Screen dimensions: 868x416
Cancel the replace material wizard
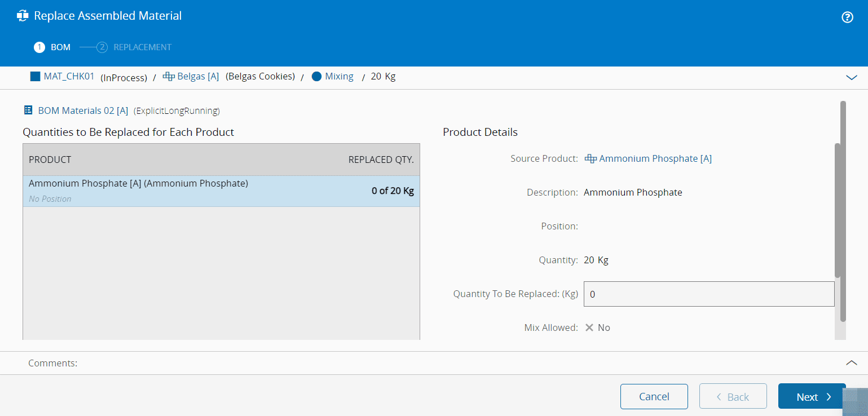click(654, 396)
